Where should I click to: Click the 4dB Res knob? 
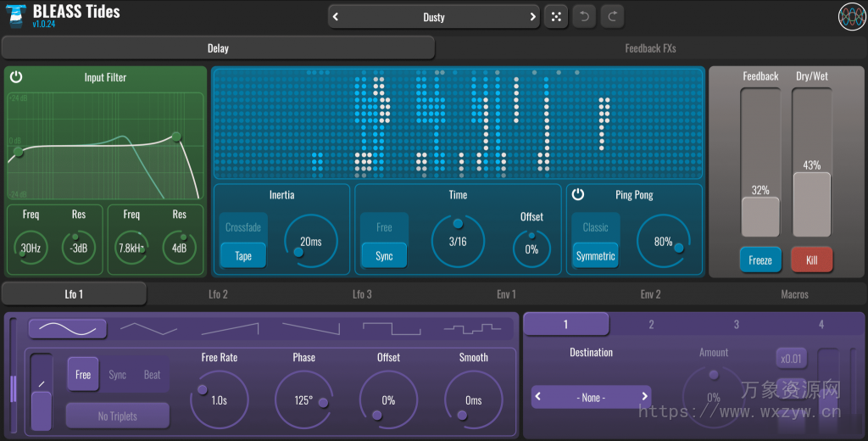pos(179,248)
